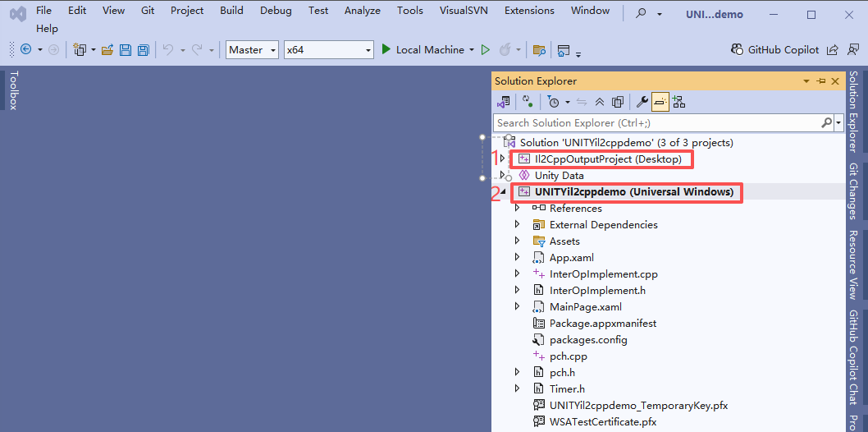Expand the Il2CppOutputProject node
The height and width of the screenshot is (432, 868).
click(x=502, y=159)
